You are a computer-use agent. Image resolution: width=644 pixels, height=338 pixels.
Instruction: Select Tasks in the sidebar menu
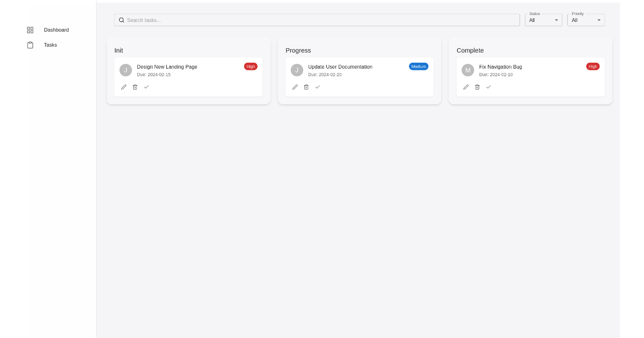point(50,45)
